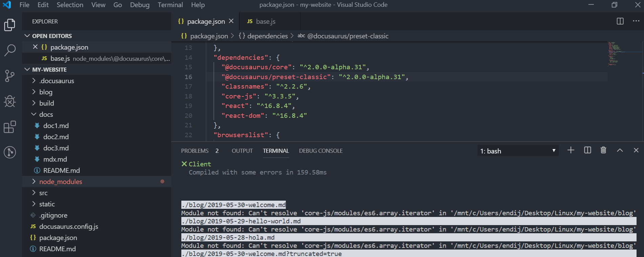Open the .gitignore file
This screenshot has height=257, width=644.
pos(97,215)
